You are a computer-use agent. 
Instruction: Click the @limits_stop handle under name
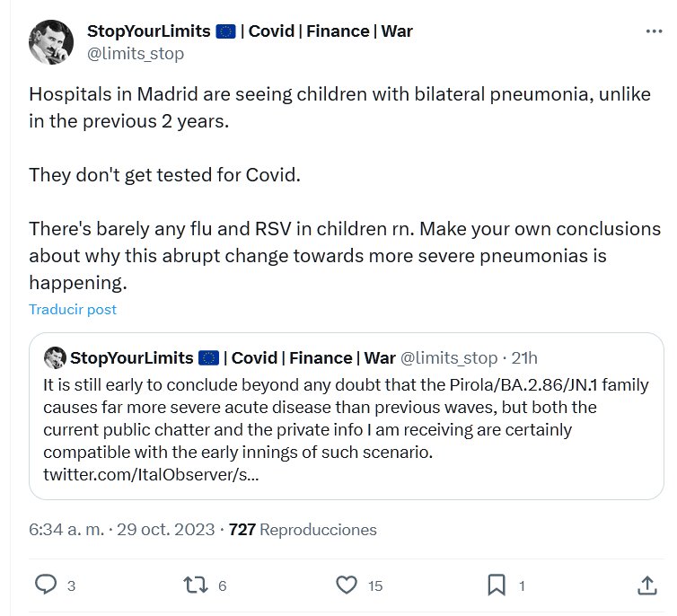(x=135, y=54)
